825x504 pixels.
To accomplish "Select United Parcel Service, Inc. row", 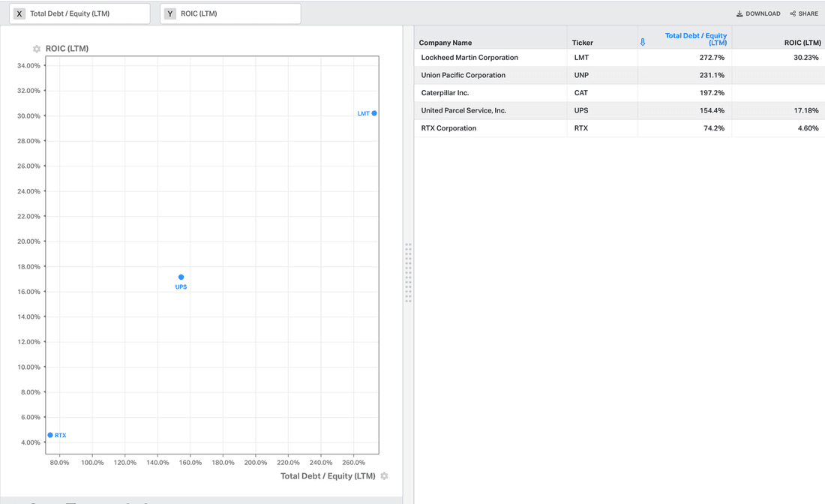I will coord(619,110).
